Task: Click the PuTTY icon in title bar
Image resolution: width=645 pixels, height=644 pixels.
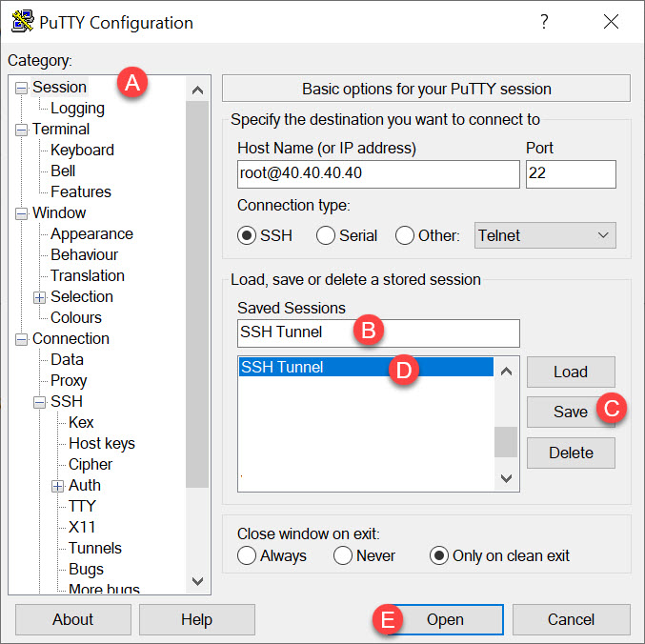Action: 22,21
